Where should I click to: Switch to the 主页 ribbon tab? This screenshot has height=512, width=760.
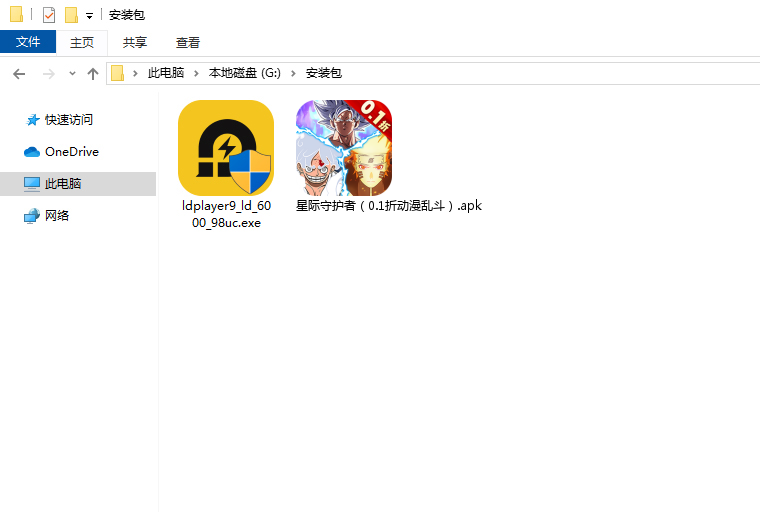(x=82, y=42)
